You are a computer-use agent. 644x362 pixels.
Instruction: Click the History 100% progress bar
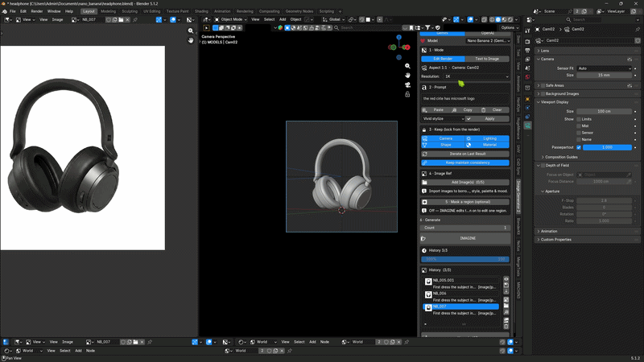point(465,259)
